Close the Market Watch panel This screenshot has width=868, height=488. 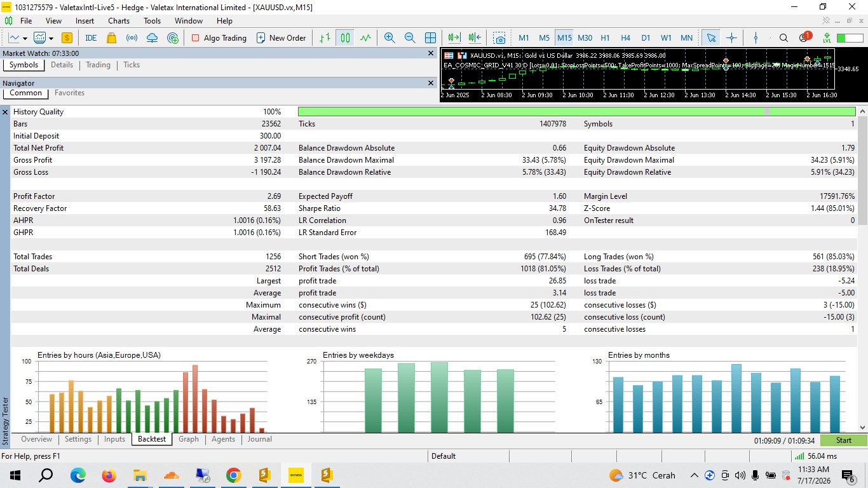[x=431, y=54]
